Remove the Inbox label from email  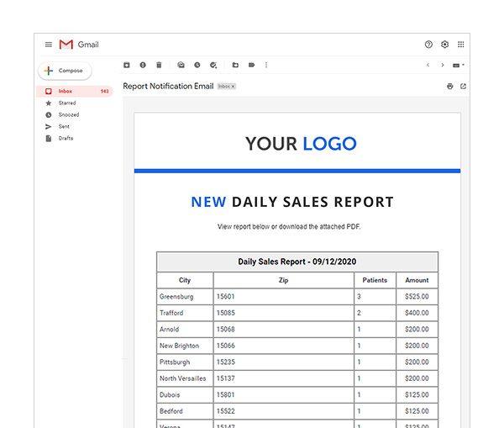[234, 87]
